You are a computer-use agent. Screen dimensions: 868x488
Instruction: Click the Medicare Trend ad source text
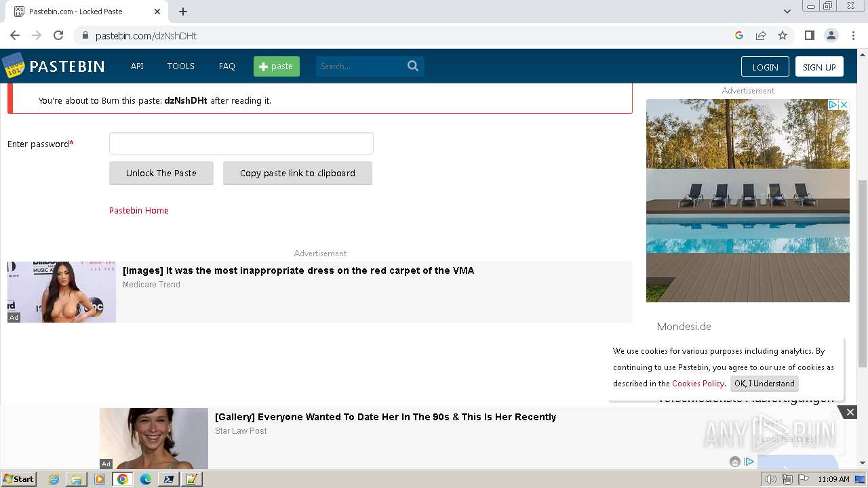point(151,285)
